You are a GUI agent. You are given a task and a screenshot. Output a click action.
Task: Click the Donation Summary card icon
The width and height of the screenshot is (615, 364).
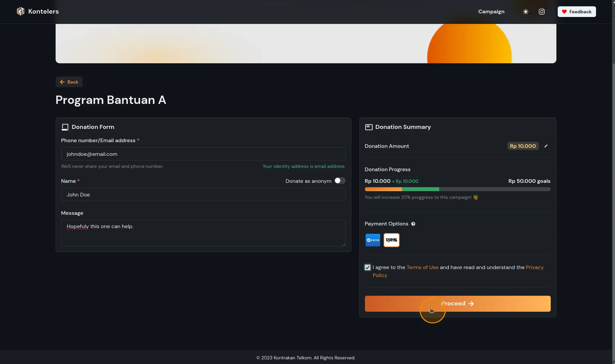coord(369,127)
